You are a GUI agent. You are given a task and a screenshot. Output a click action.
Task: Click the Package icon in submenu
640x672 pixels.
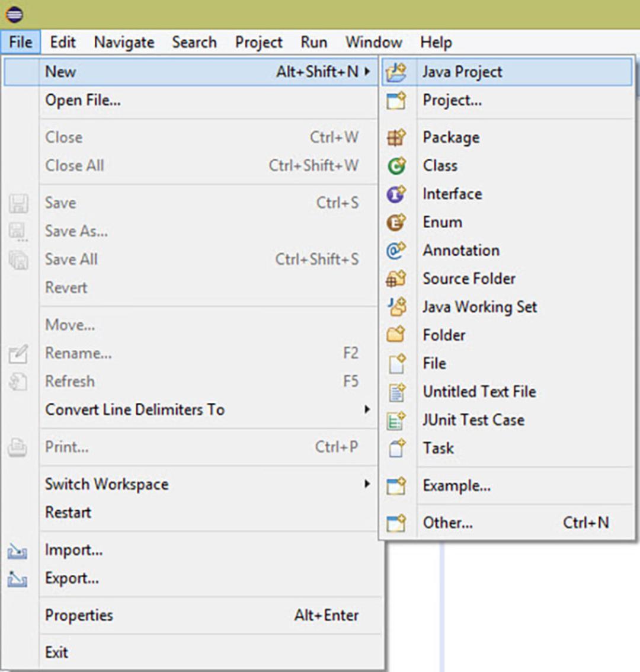396,137
